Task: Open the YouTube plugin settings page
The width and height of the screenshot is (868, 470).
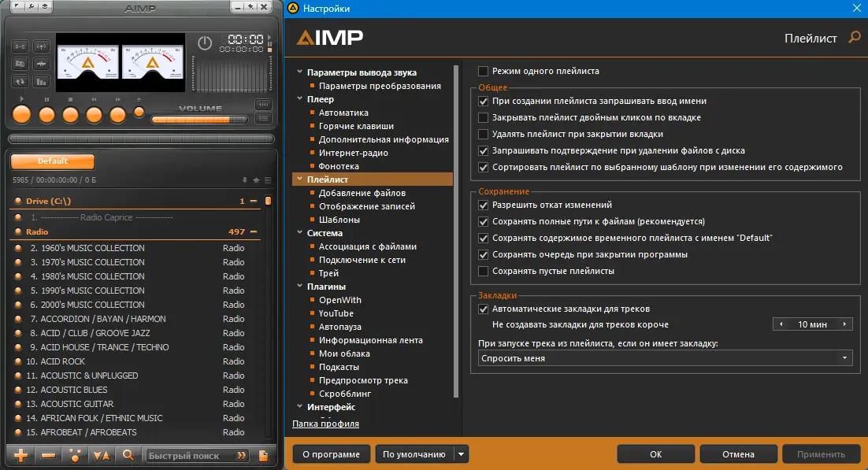Action: pyautogui.click(x=335, y=313)
